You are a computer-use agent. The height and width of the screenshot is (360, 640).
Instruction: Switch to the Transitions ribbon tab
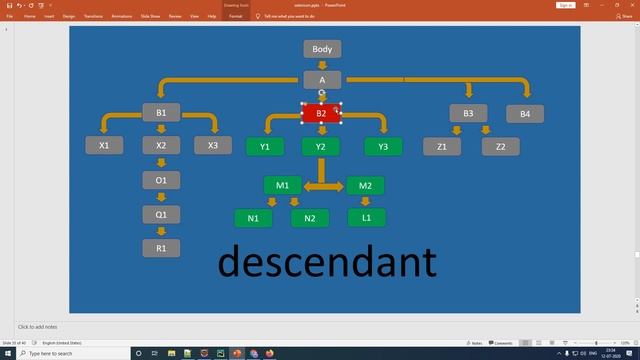coord(93,16)
